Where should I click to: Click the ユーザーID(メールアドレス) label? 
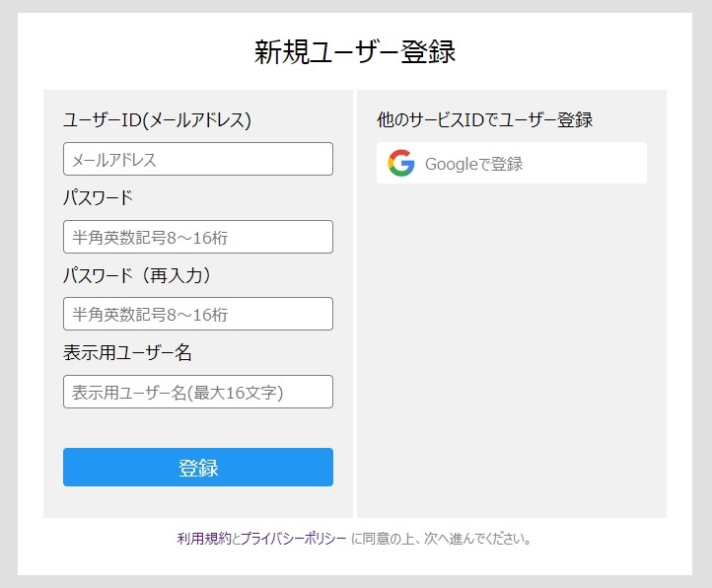(x=157, y=120)
